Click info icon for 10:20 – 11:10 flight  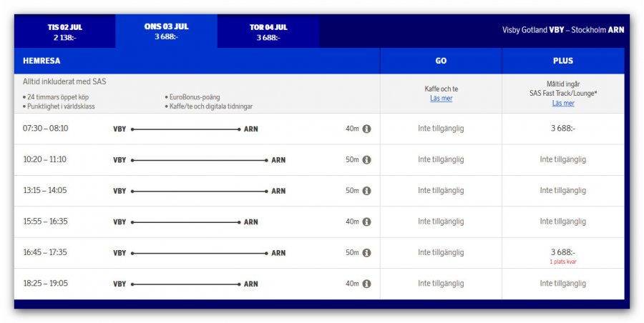(x=366, y=160)
